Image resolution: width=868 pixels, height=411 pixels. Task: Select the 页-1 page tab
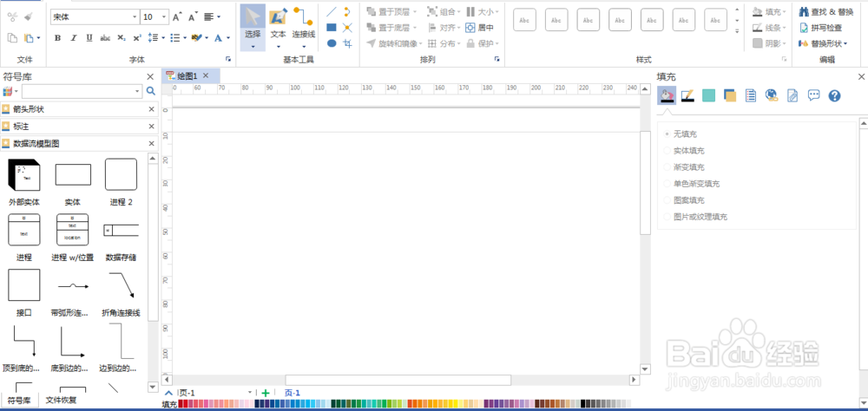pyautogui.click(x=293, y=393)
